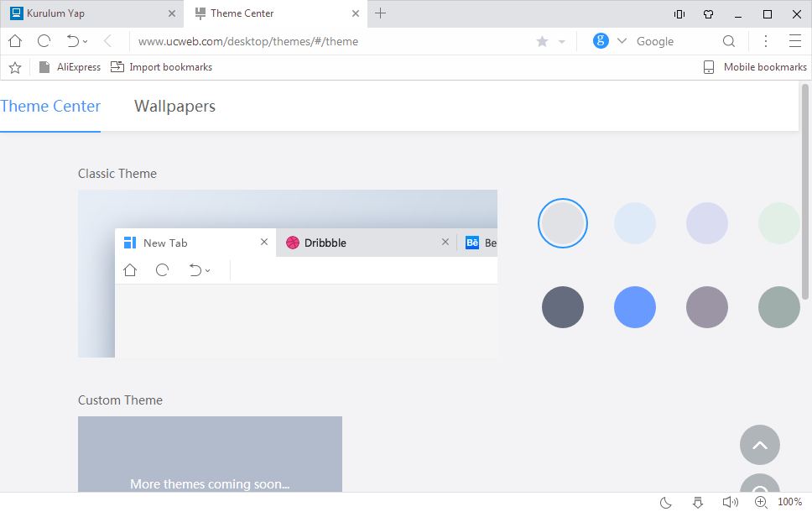Screen dimensions: 812x512
Task: Open the hamburger main menu
Action: click(795, 41)
